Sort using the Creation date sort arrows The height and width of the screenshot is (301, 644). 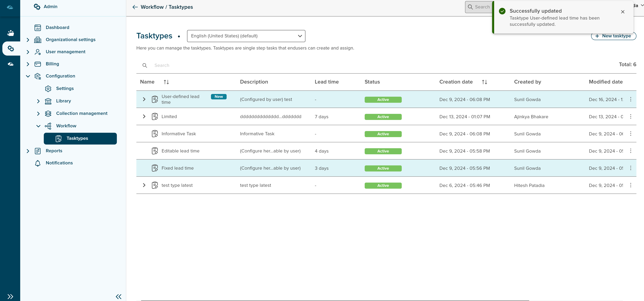(x=484, y=82)
